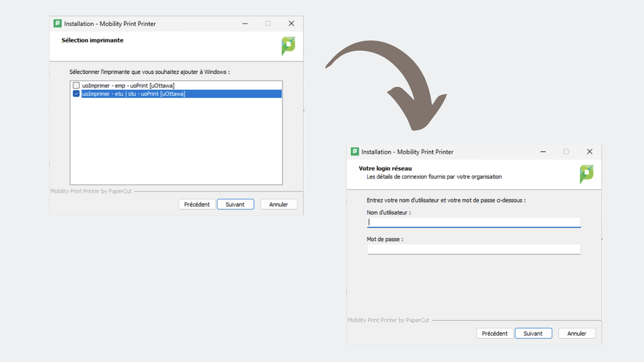Click the 'Entrez votre nom d'utilisateur' instruction text
This screenshot has width=644, height=362.
point(446,200)
